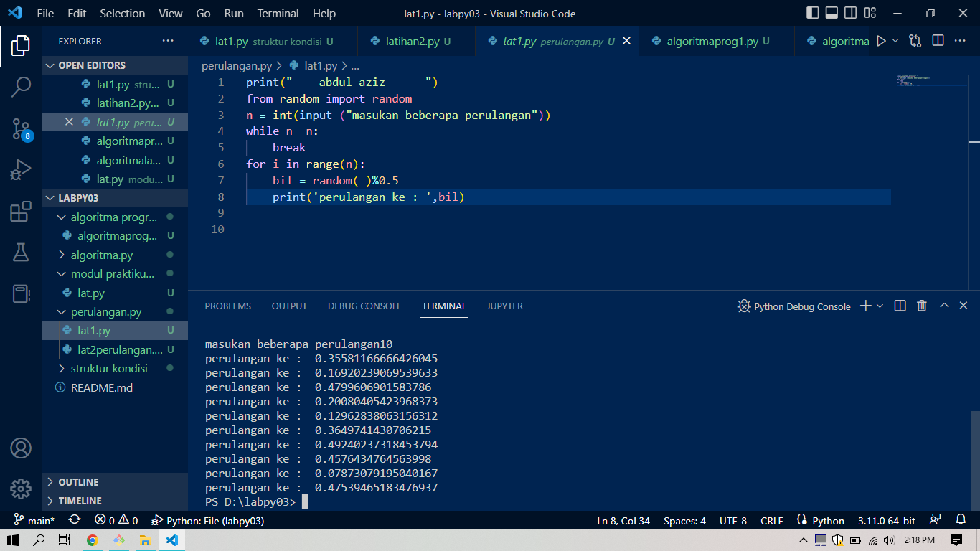Open Chrome from the Windows taskbar
The height and width of the screenshot is (551, 980).
click(x=93, y=540)
